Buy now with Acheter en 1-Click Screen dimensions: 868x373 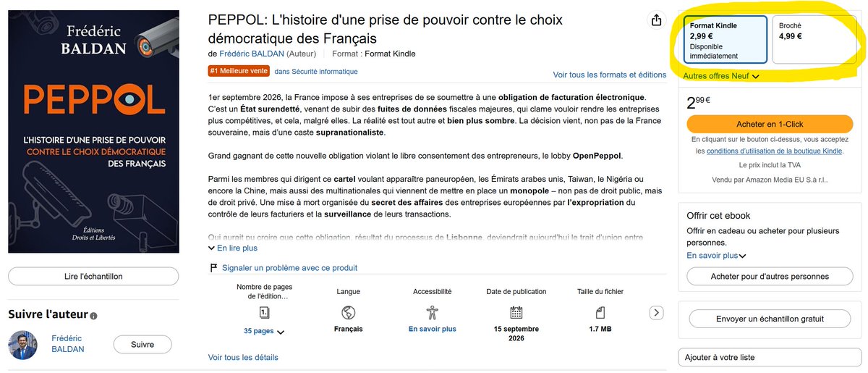point(770,124)
